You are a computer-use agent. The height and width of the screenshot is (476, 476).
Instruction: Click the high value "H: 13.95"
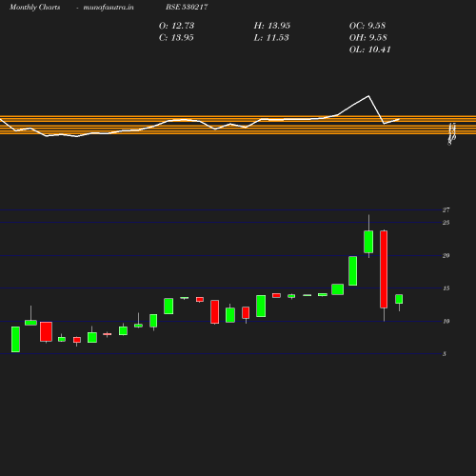(x=272, y=26)
